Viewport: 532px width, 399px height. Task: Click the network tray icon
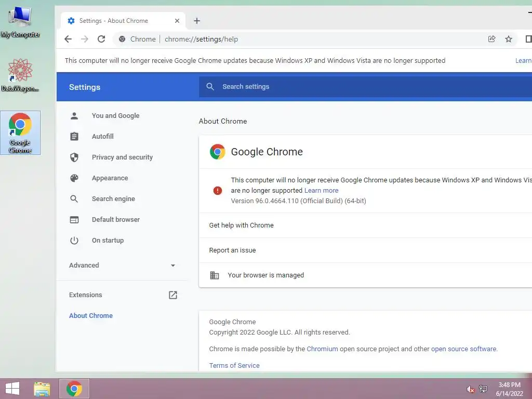coord(483,389)
